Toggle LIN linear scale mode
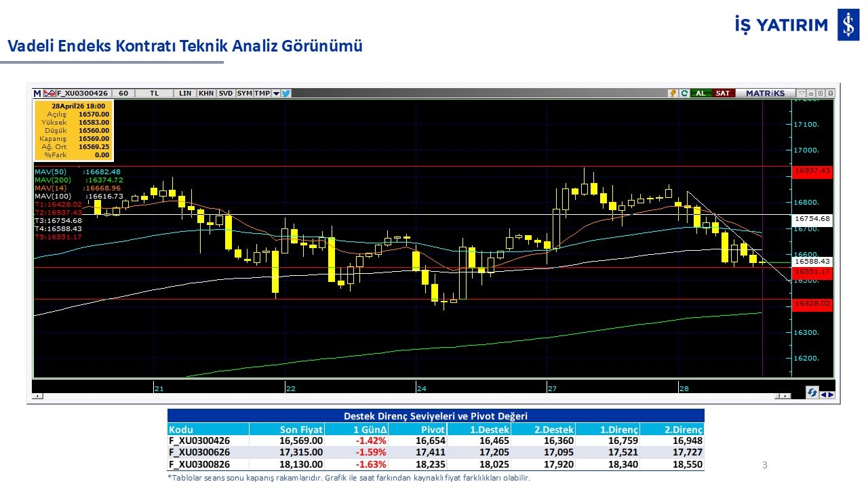 coord(185,93)
